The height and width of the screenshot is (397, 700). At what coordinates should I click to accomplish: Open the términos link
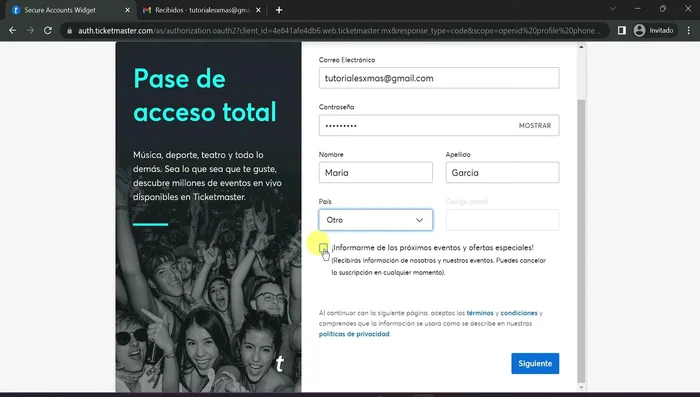(480, 313)
